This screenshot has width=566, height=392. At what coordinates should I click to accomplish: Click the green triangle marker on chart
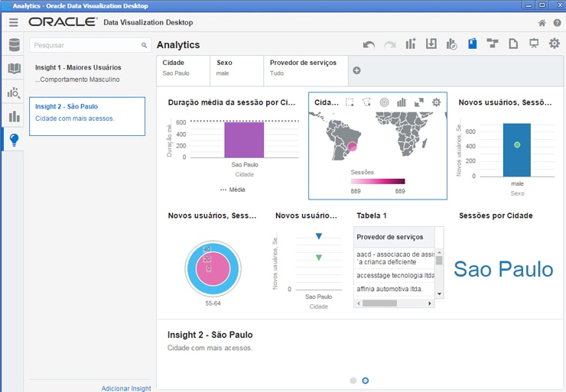click(x=319, y=258)
